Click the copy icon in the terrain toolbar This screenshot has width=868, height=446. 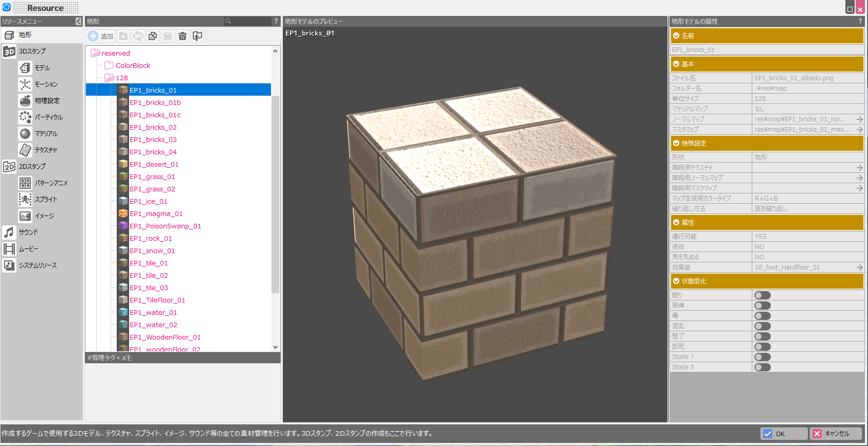click(x=153, y=36)
